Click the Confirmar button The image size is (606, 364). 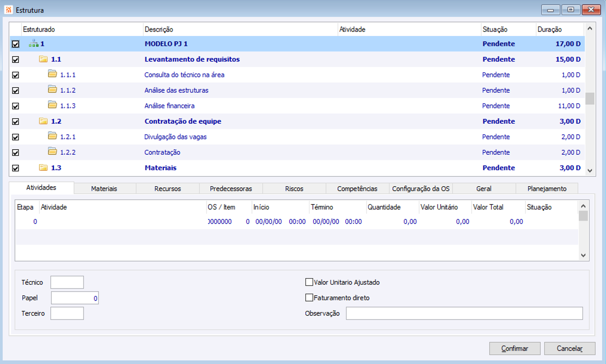click(x=515, y=349)
